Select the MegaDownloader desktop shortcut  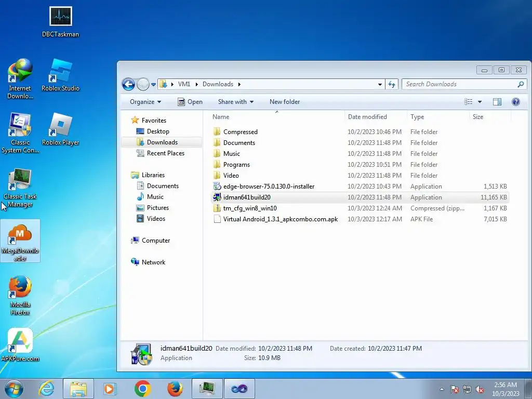point(20,241)
